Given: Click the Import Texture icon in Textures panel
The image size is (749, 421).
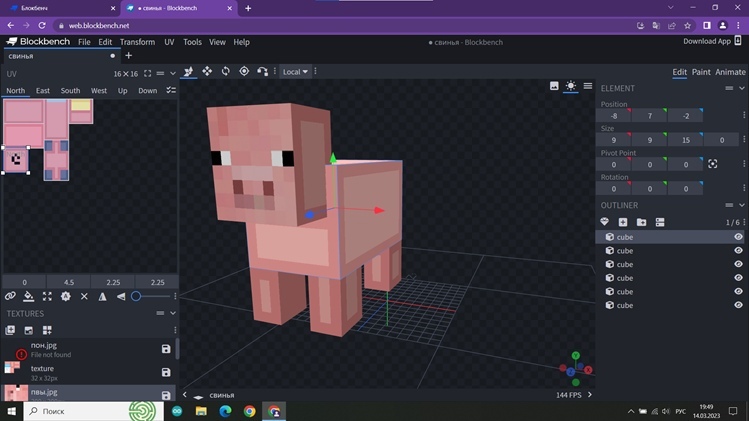Looking at the screenshot, I should (x=11, y=330).
